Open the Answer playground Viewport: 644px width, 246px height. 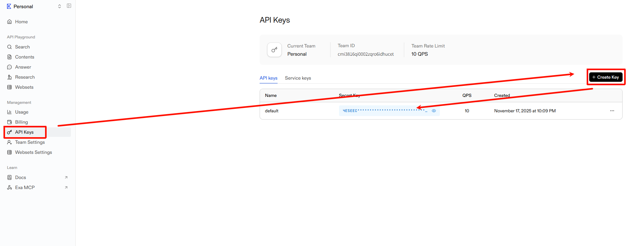pos(23,67)
